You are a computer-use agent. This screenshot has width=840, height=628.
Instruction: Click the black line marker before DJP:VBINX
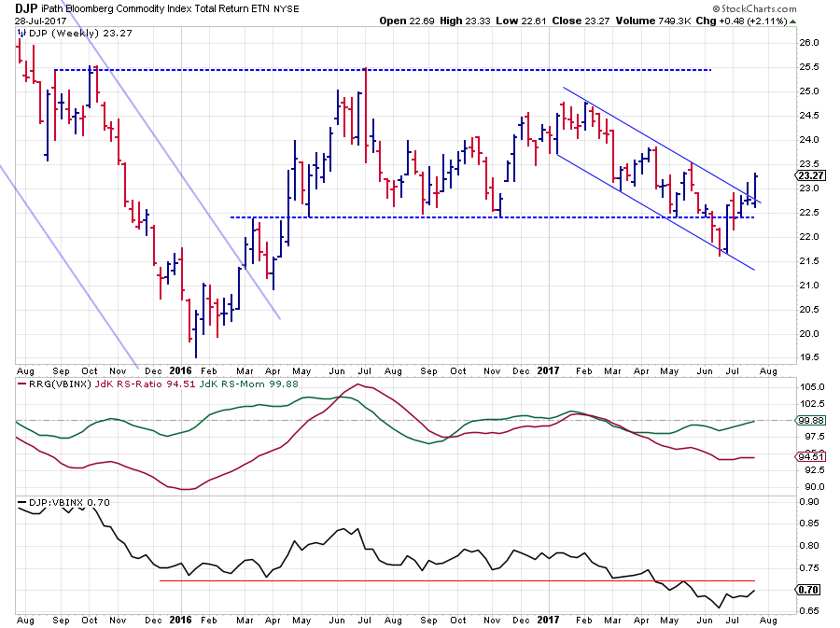click(x=22, y=502)
